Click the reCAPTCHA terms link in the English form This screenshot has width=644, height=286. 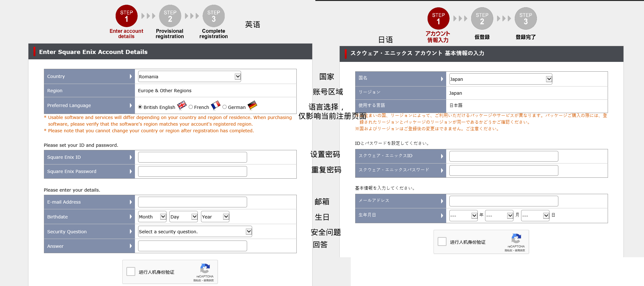click(x=209, y=280)
